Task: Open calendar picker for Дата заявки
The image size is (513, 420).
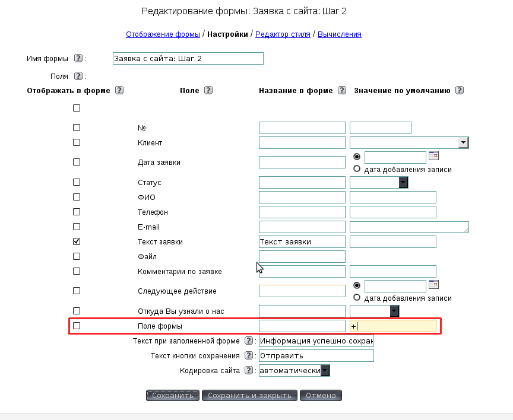Action: (x=433, y=156)
